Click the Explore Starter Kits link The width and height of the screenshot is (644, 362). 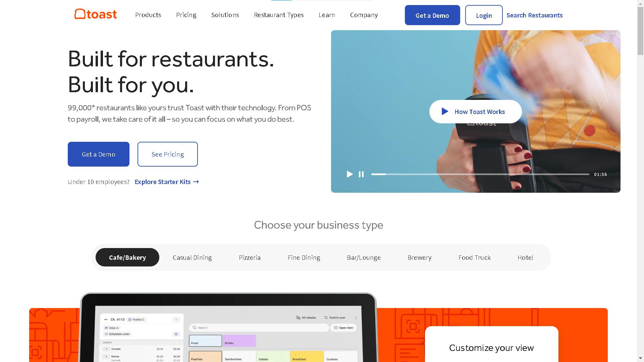[167, 182]
